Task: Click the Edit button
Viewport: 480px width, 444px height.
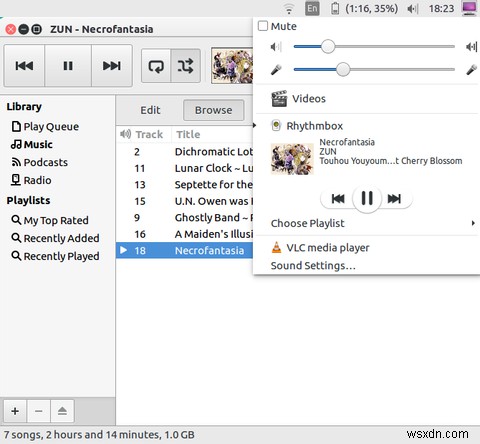Action: 150,110
